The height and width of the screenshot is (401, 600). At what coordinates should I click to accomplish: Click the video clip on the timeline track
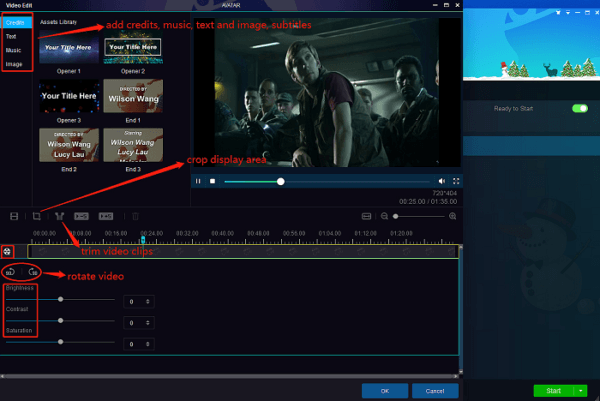(243, 251)
